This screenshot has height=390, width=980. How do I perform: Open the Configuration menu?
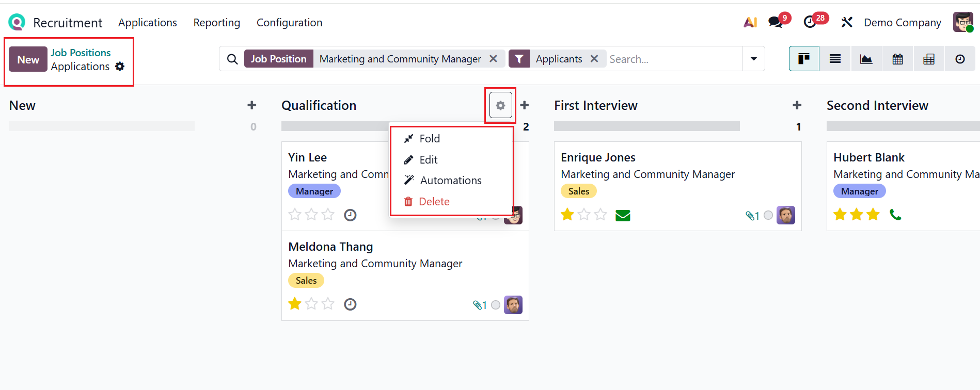pos(289,23)
